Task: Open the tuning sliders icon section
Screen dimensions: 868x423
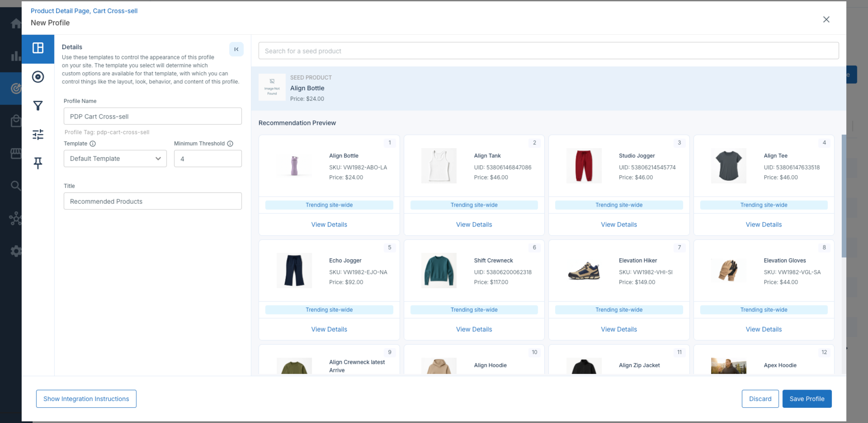Action: [38, 134]
